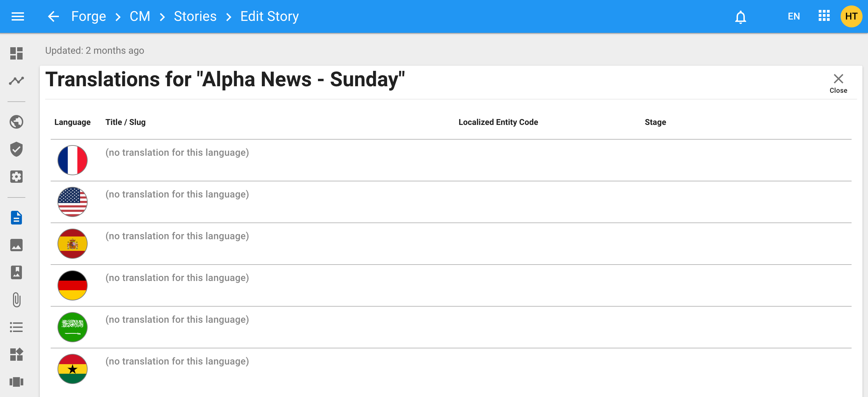Open the bookmarked album icon

tap(16, 272)
